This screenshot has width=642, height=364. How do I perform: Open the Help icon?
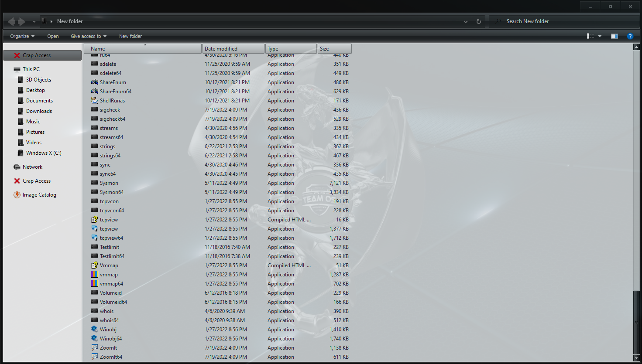[630, 36]
